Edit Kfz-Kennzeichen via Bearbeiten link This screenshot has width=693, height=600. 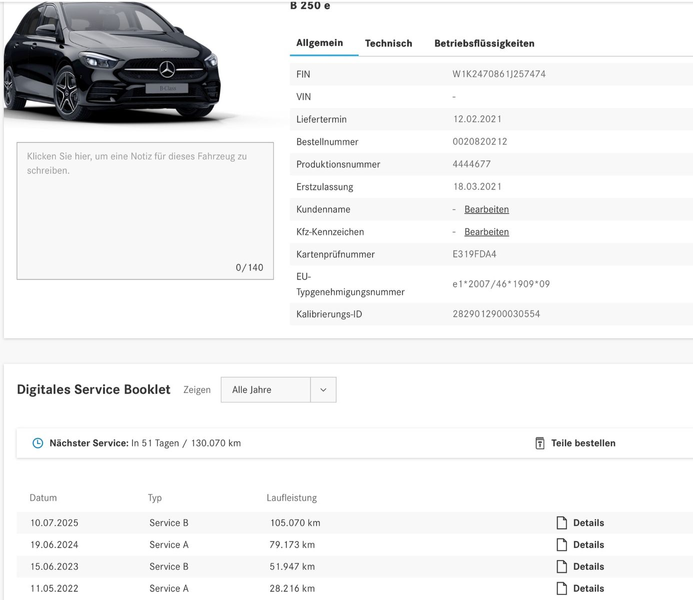pos(487,232)
